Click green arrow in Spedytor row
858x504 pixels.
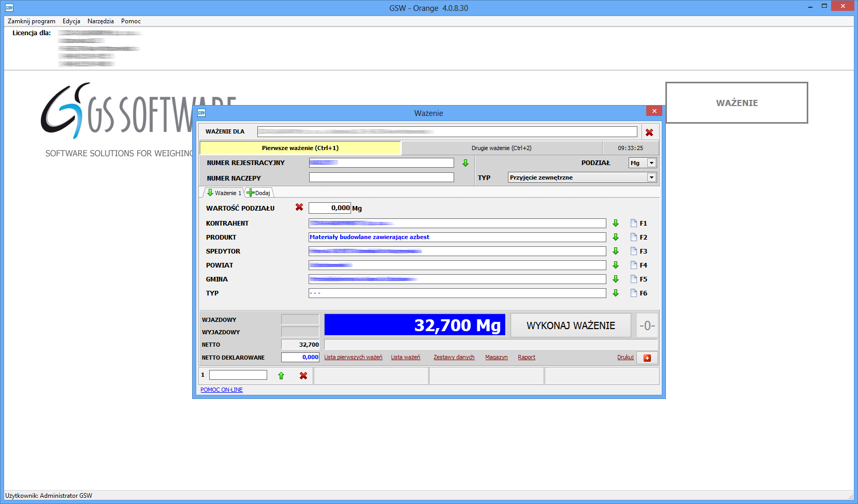[616, 251]
